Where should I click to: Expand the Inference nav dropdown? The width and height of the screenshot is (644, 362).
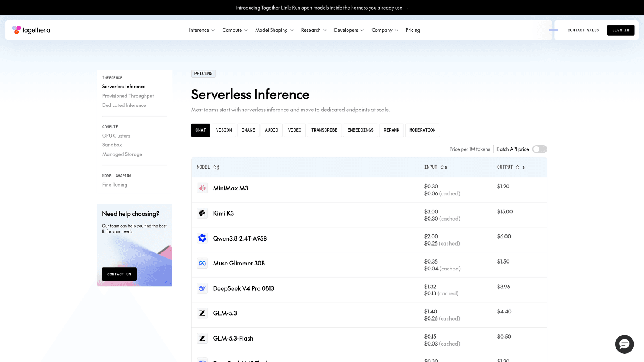point(202,30)
